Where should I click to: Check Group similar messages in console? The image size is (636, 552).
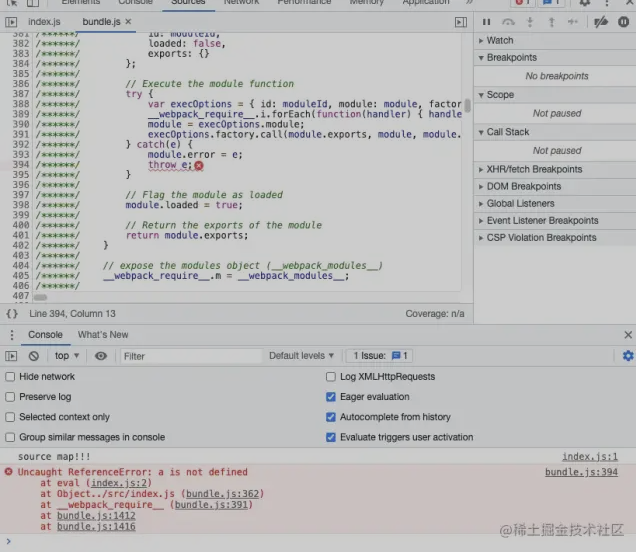pos(10,437)
